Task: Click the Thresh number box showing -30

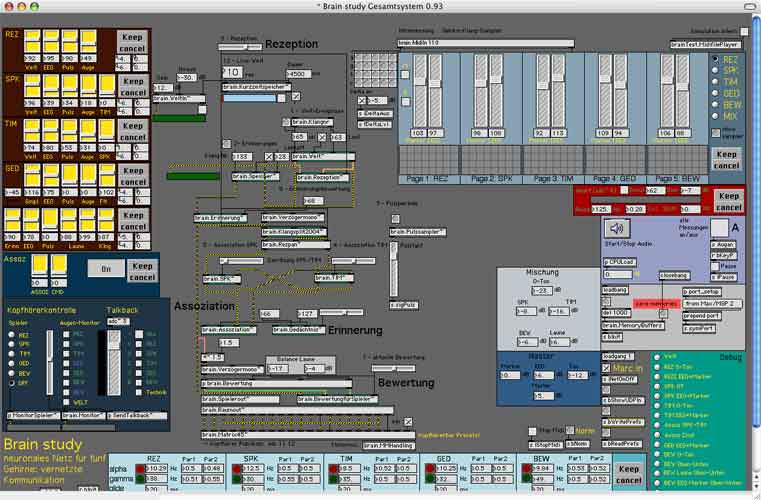Action: coord(187,77)
